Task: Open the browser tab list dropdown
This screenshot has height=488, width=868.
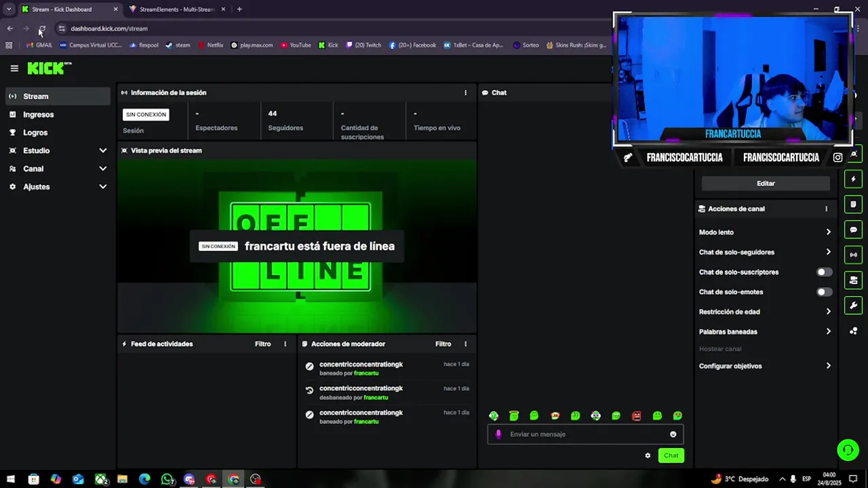Action: [9, 9]
